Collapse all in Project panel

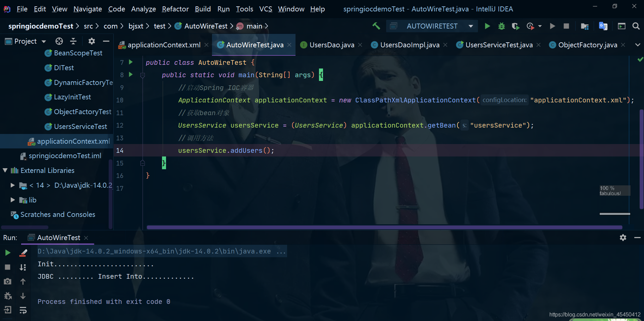73,41
